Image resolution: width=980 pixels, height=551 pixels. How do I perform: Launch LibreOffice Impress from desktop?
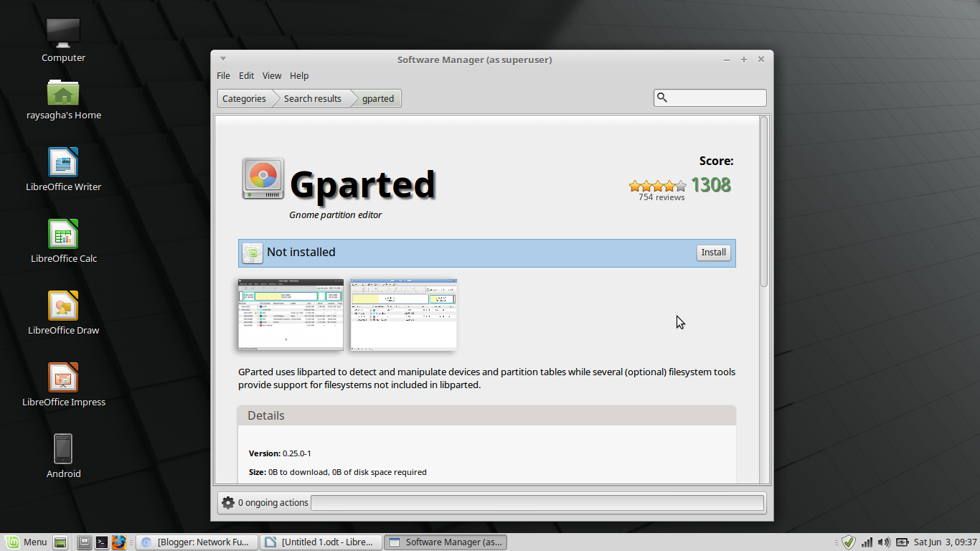[63, 377]
